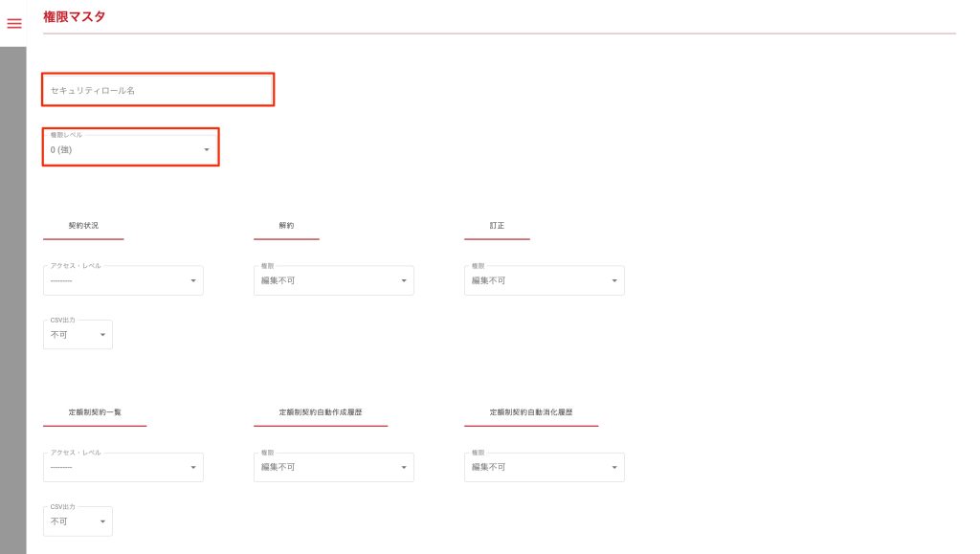980x554 pixels.
Task: Click the 権限レベル field label
Action: [x=66, y=135]
